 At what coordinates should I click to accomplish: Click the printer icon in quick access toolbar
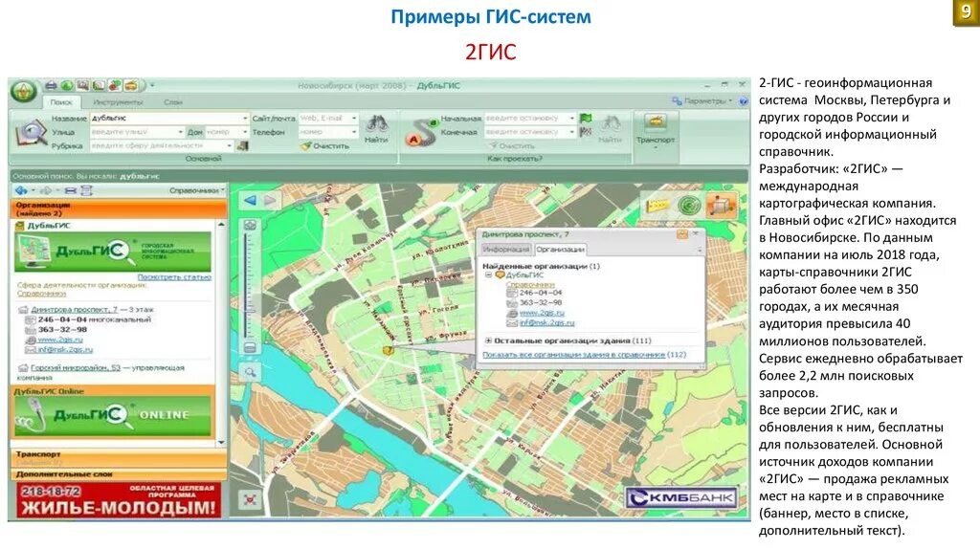pos(52,85)
